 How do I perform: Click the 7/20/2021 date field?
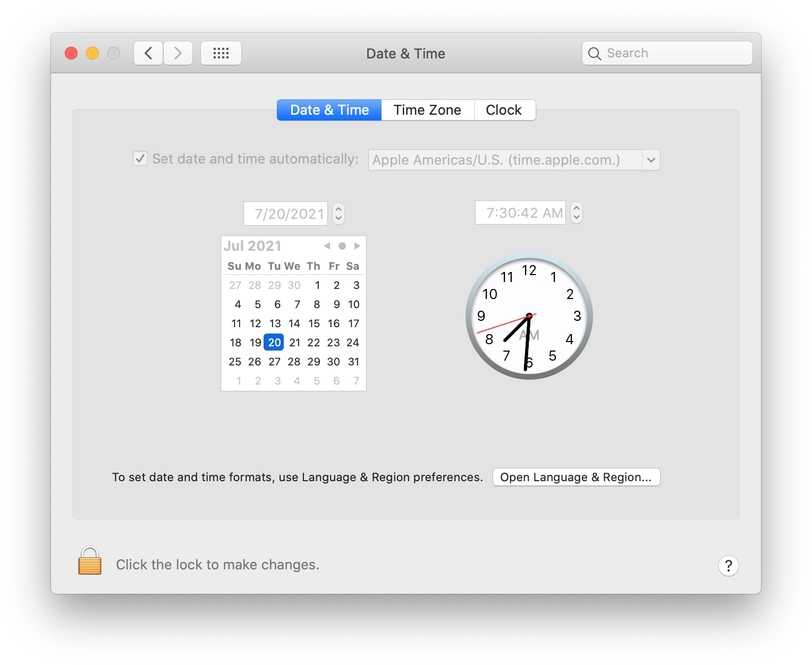coord(286,214)
